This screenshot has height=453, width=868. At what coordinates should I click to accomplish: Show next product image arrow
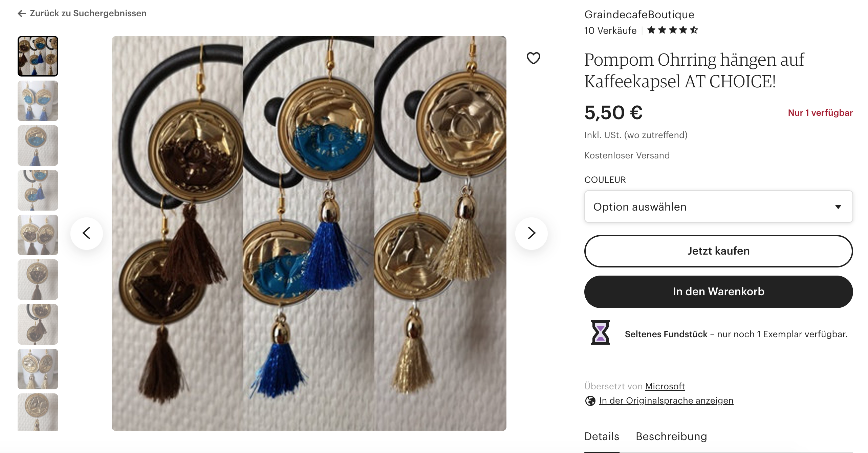[x=531, y=233]
